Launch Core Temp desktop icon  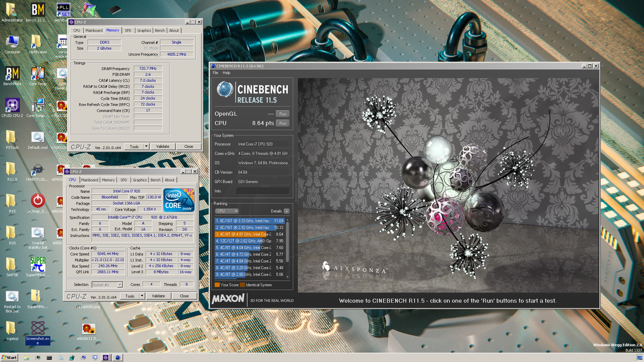pos(38,76)
